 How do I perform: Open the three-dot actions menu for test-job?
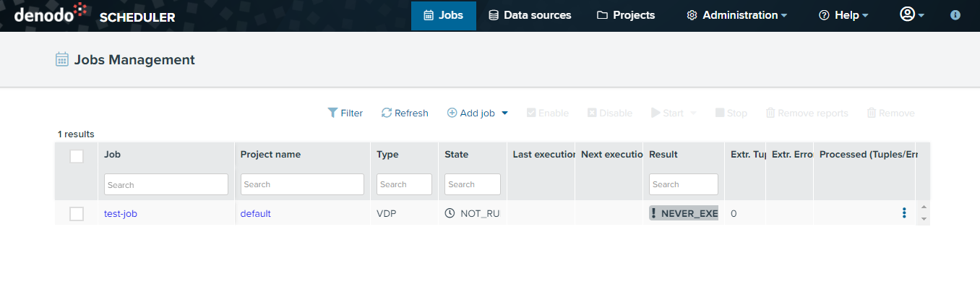[903, 212]
